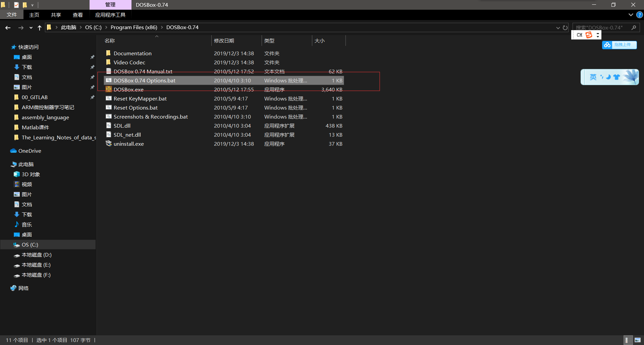Click the cloud upload widget icon
This screenshot has height=345, width=644.
(x=607, y=45)
